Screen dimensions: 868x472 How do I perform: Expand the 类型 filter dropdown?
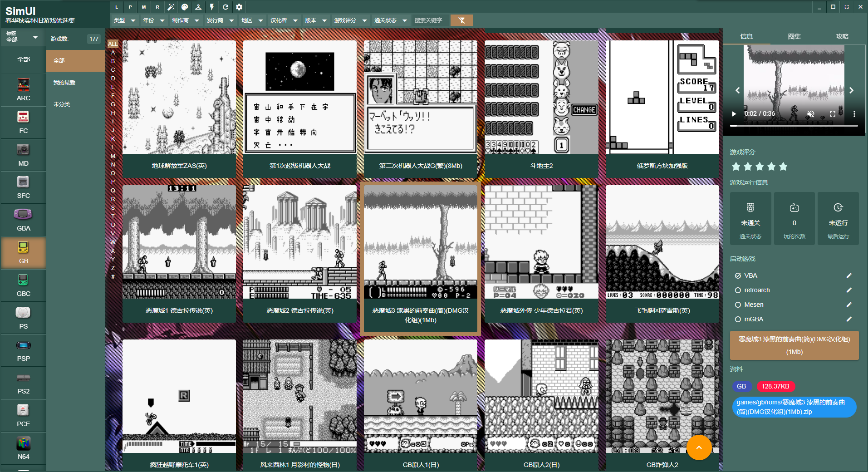(x=124, y=20)
